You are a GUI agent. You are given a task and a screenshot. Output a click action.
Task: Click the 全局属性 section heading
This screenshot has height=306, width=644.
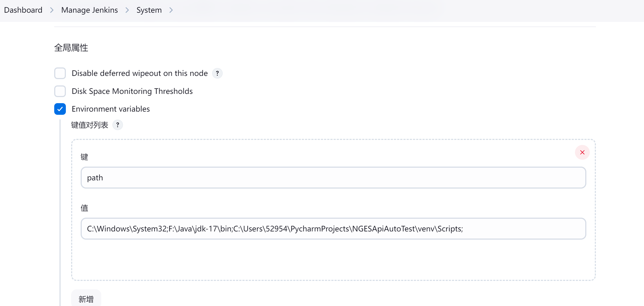click(x=71, y=48)
